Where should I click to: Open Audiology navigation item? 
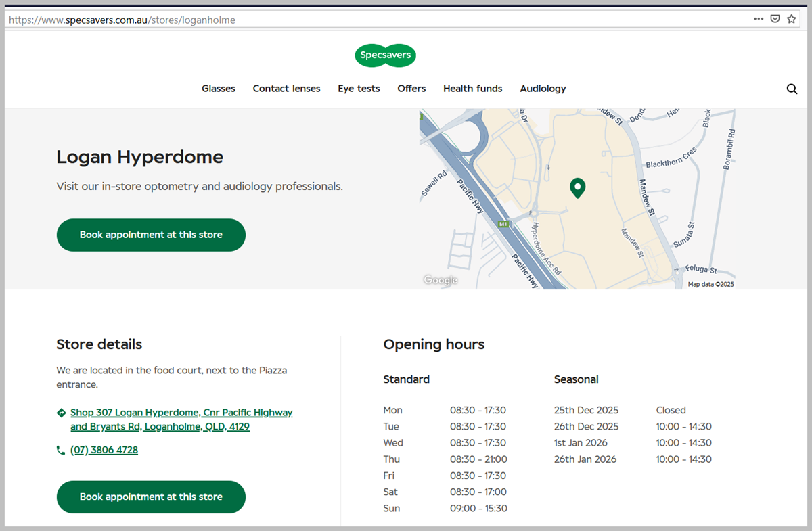(543, 89)
